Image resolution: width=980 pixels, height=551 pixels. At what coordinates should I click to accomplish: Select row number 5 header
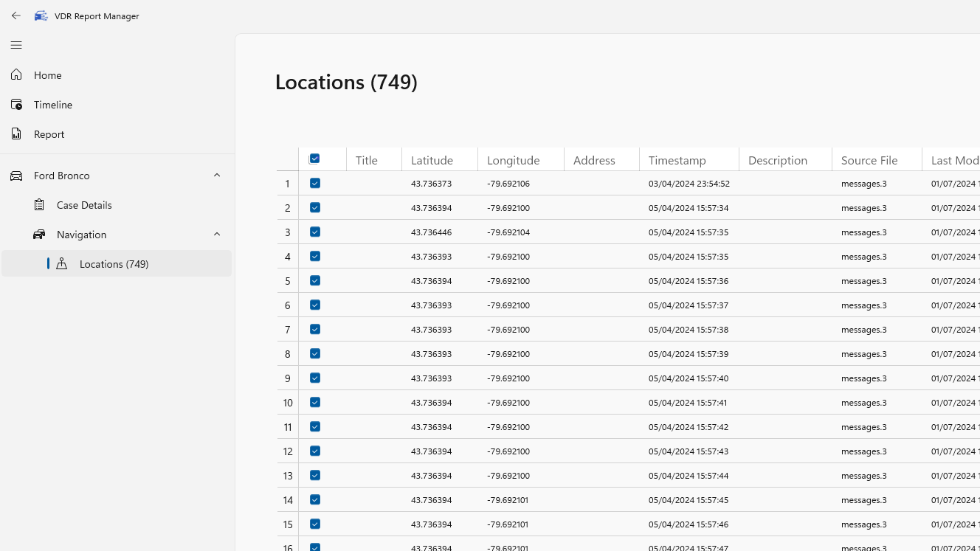[287, 281]
